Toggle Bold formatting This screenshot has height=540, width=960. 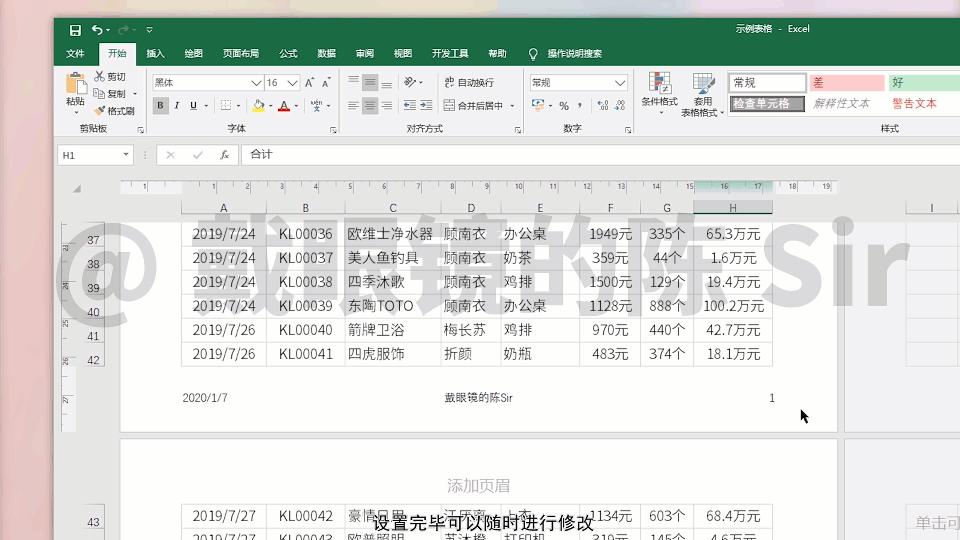[x=160, y=105]
